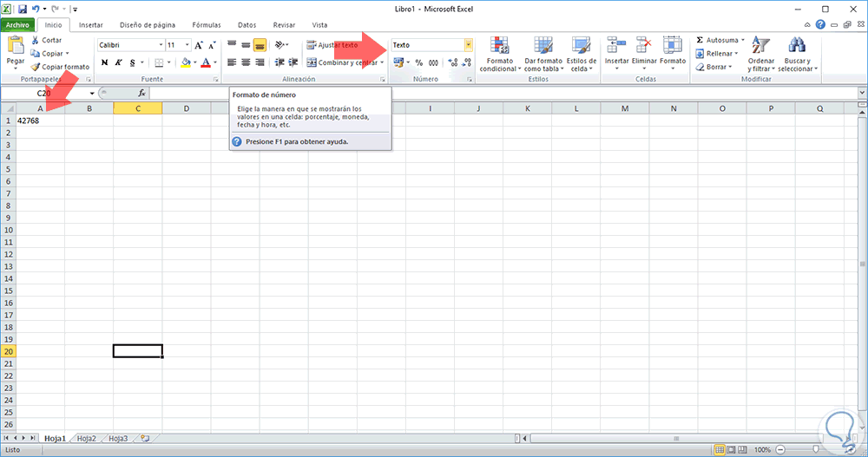The width and height of the screenshot is (868, 457).
Task: Click the insert function fx button
Action: [141, 94]
